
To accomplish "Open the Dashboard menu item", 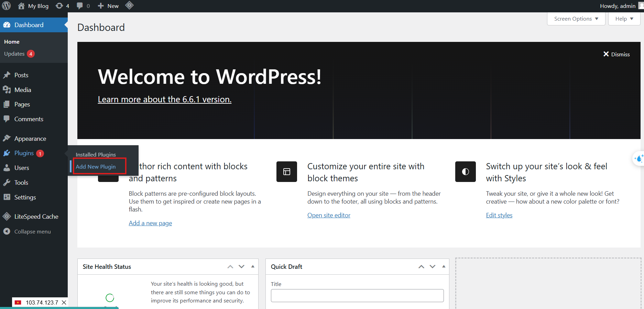I will point(34,25).
